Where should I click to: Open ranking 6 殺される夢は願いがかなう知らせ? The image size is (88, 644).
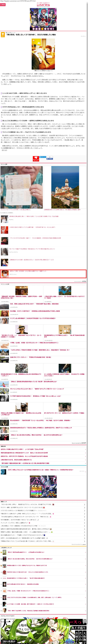click(x=23, y=584)
